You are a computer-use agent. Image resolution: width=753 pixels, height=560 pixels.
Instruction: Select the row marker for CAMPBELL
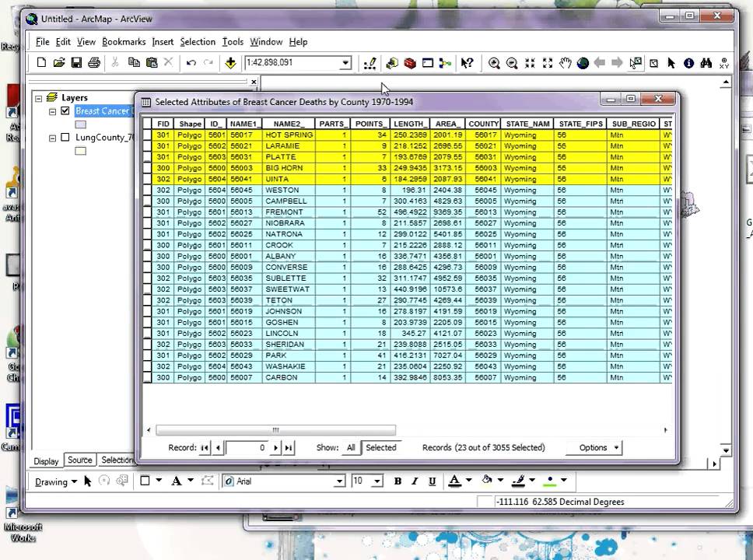tap(148, 201)
